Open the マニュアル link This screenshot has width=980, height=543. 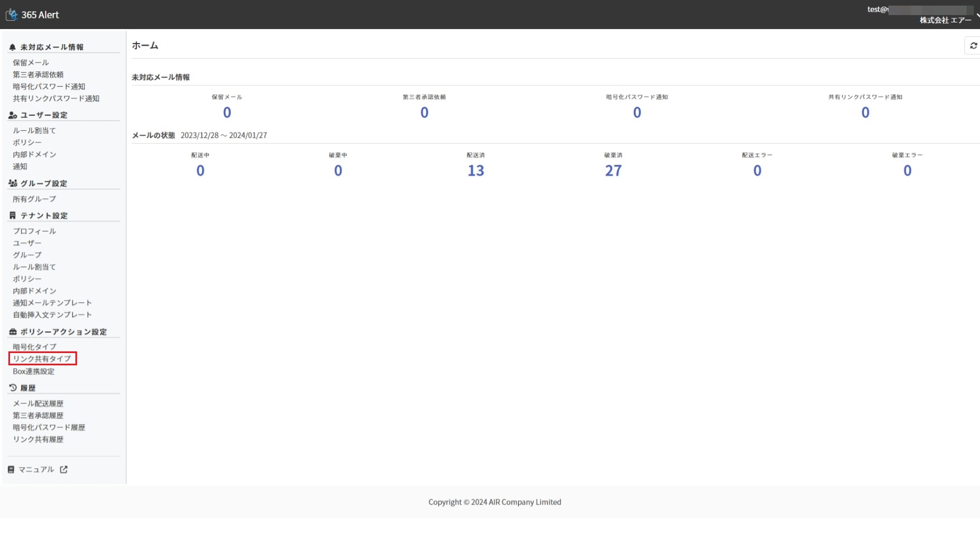pyautogui.click(x=36, y=470)
